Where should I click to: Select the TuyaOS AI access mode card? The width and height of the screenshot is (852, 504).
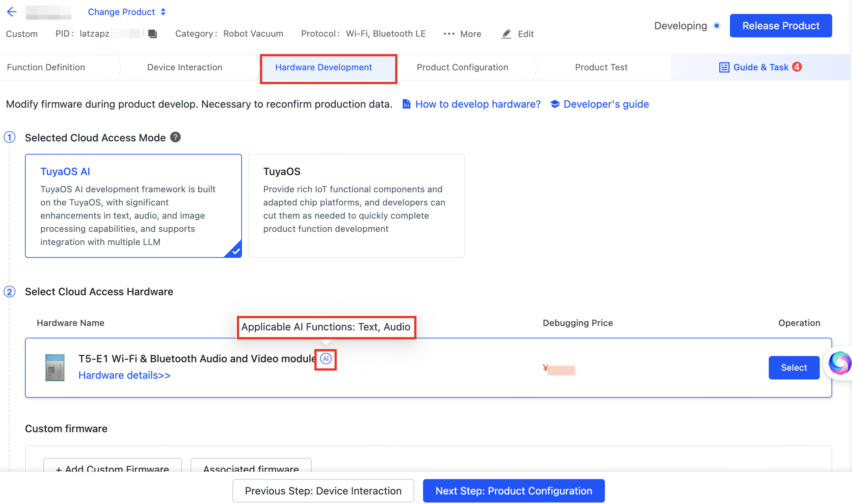[x=133, y=206]
